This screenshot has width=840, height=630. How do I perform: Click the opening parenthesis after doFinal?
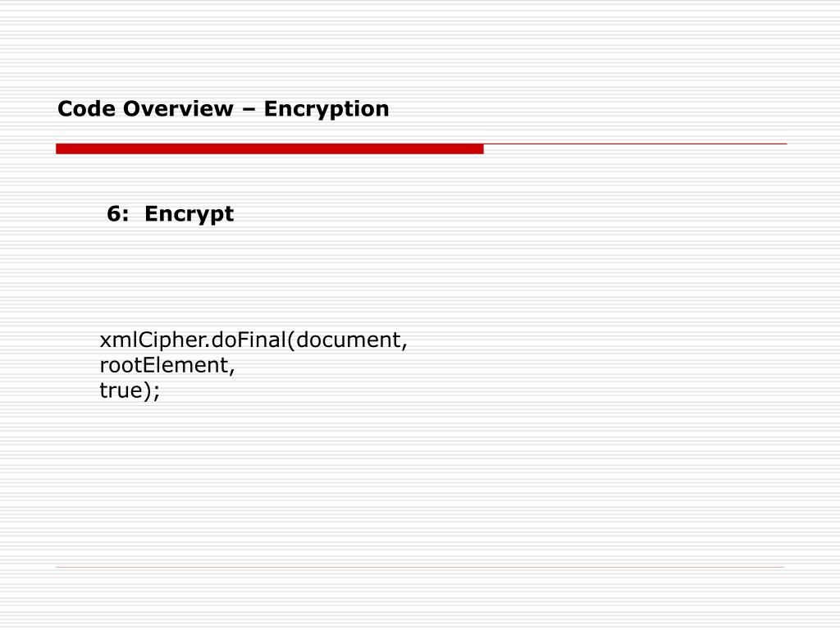coord(290,340)
